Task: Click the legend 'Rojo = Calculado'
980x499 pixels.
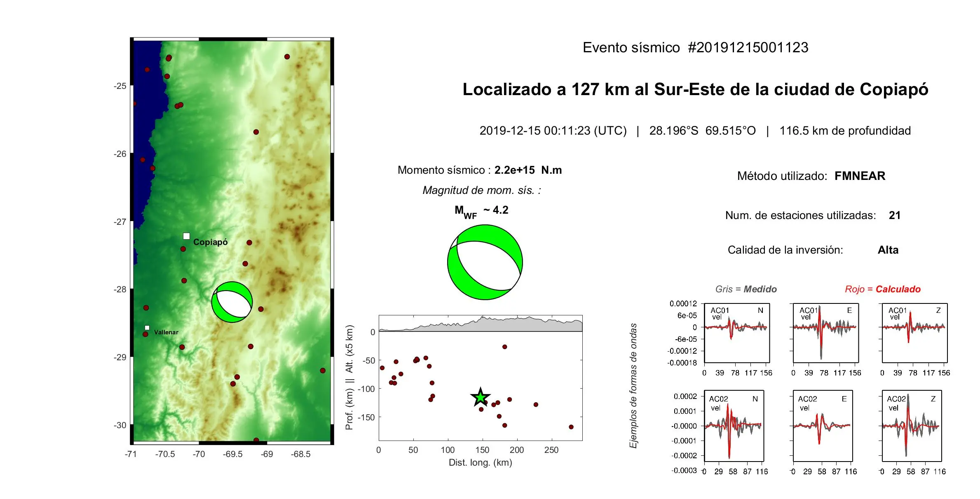Action: point(882,289)
